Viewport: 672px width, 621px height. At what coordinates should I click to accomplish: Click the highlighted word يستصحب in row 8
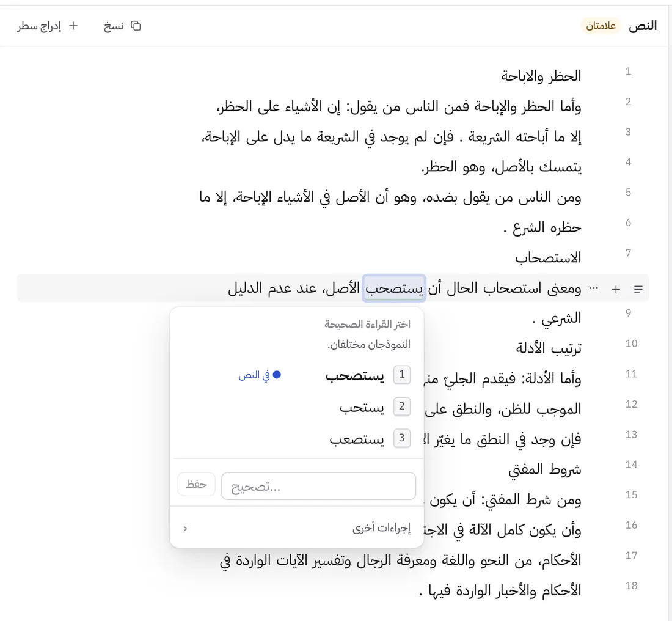[394, 288]
